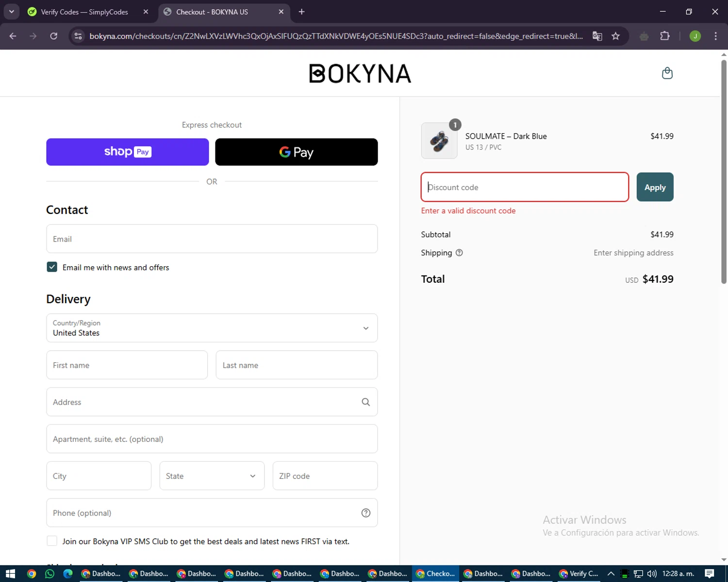Click the ZIP code field
The height and width of the screenshot is (582, 728).
coord(325,476)
